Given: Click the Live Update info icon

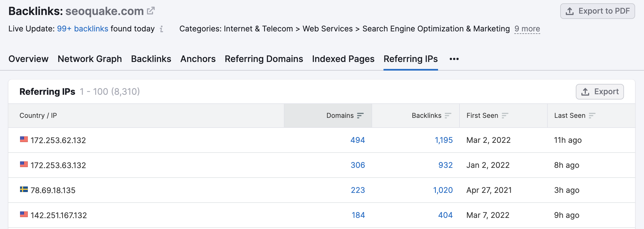Looking at the screenshot, I should (161, 29).
